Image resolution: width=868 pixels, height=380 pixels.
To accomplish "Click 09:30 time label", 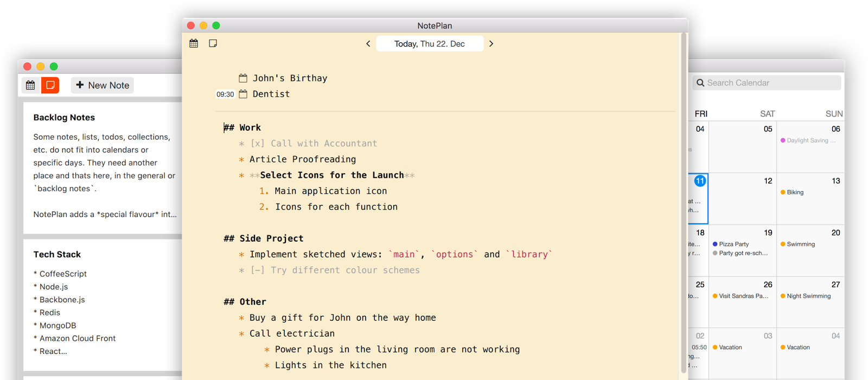I will pyautogui.click(x=225, y=94).
